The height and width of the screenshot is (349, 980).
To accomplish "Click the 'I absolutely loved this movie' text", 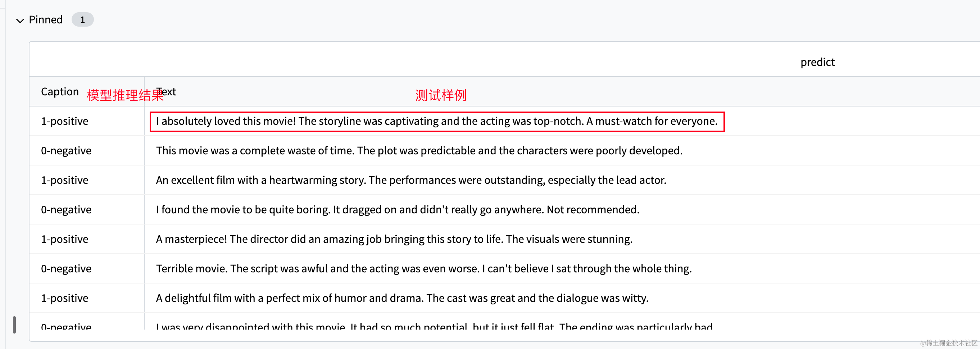I will [437, 121].
